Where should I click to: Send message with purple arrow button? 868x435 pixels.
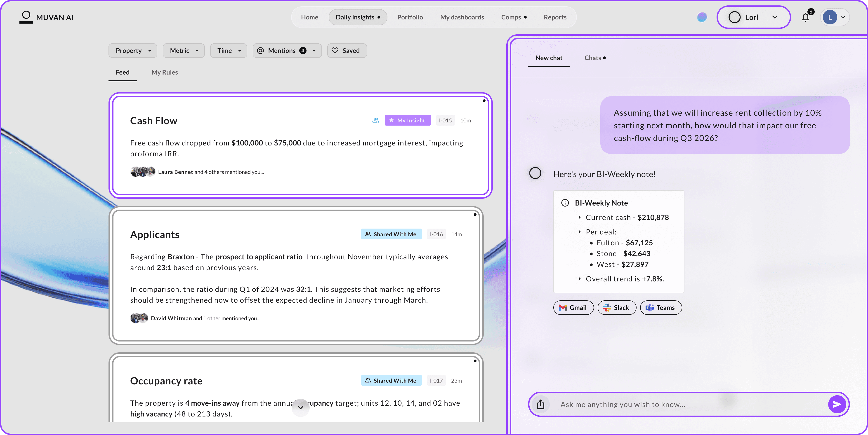[837, 404]
